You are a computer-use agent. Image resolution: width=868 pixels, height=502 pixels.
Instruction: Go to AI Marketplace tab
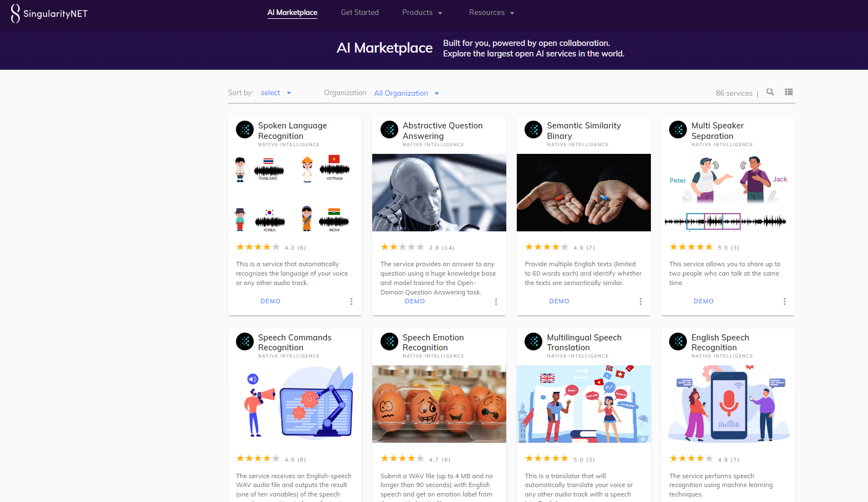[292, 12]
